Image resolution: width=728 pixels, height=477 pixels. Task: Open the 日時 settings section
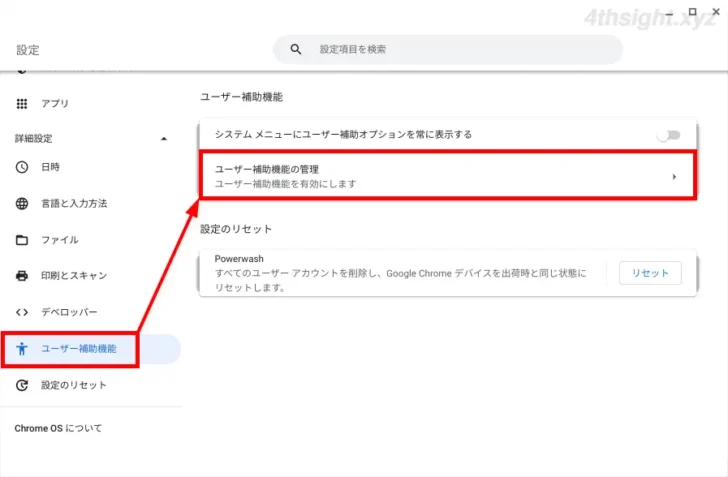click(x=50, y=167)
